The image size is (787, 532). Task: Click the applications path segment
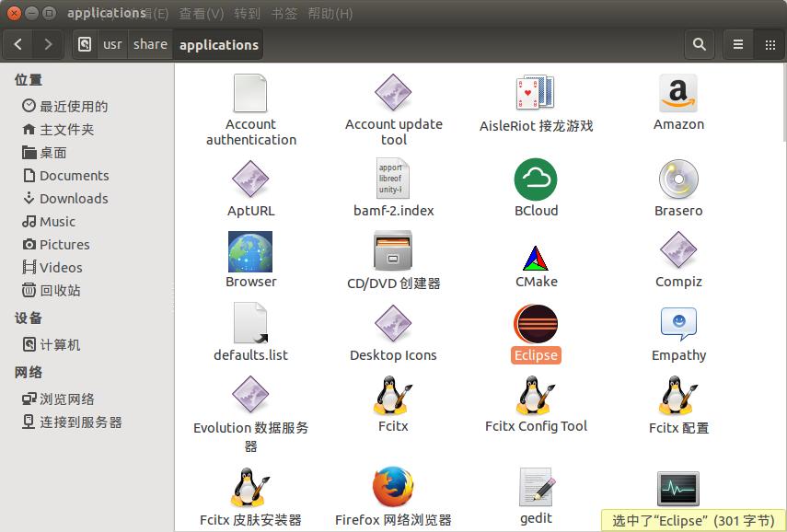point(218,44)
